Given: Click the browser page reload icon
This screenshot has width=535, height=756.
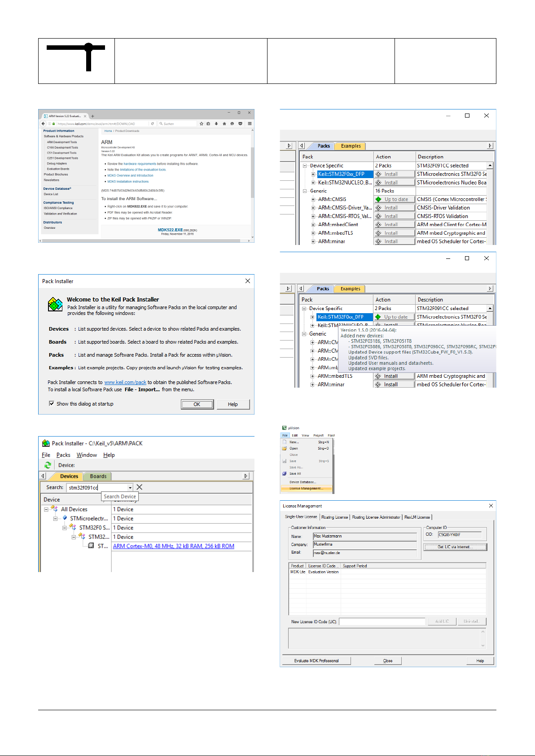Looking at the screenshot, I should [153, 123].
